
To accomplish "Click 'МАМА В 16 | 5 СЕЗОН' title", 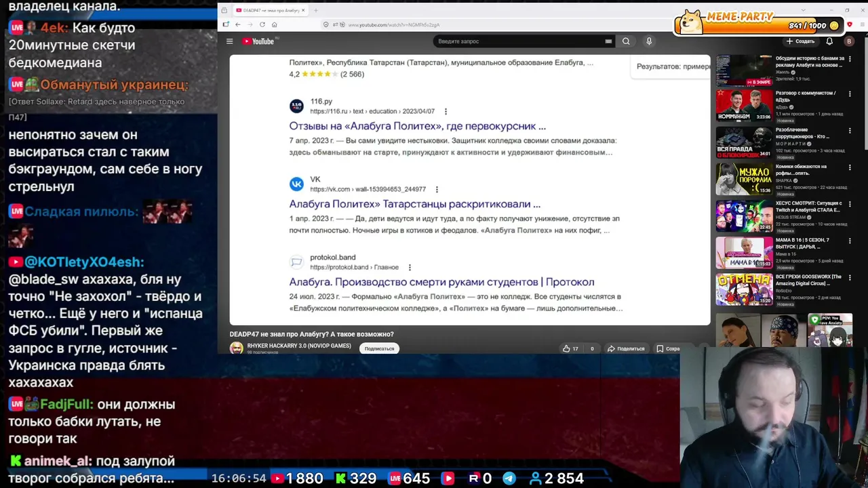I will pos(802,243).
